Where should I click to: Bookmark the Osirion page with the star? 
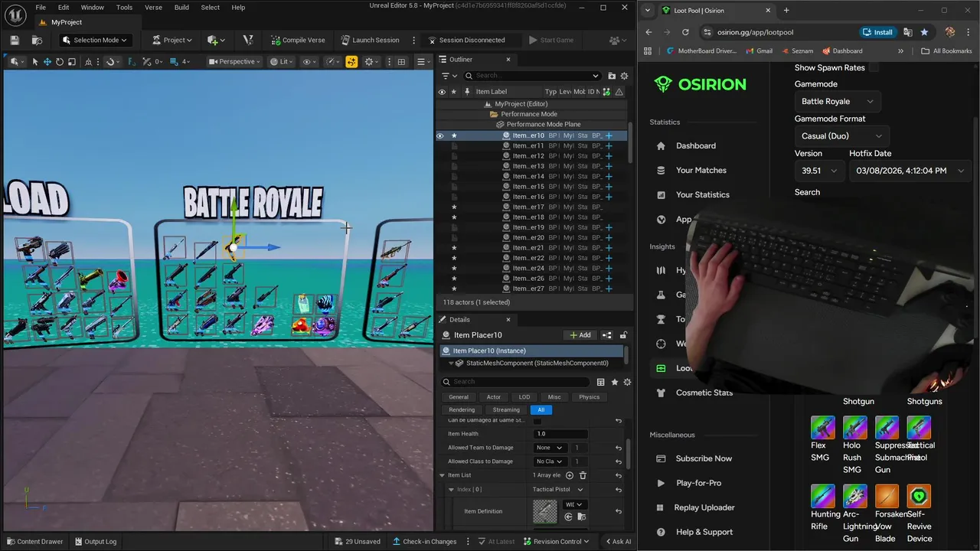pos(924,32)
